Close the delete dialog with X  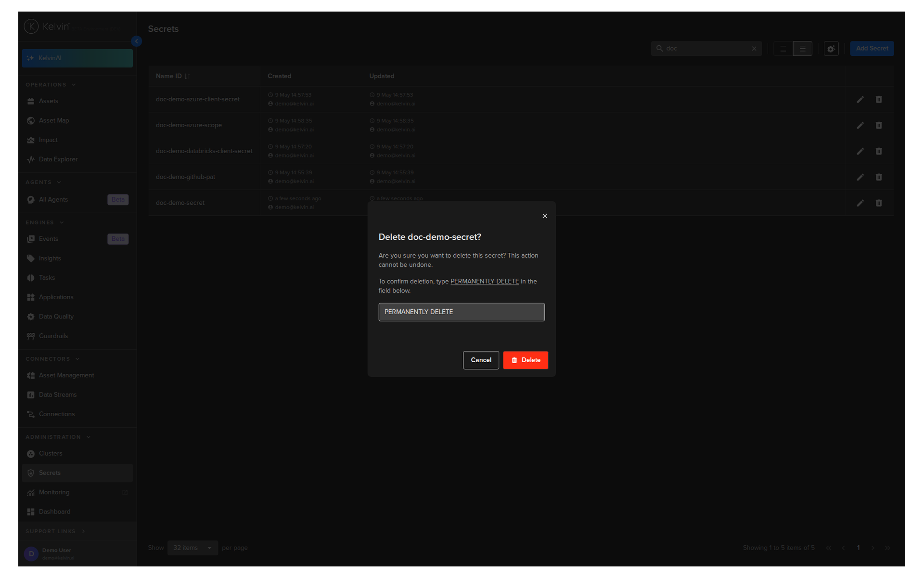[x=545, y=216]
